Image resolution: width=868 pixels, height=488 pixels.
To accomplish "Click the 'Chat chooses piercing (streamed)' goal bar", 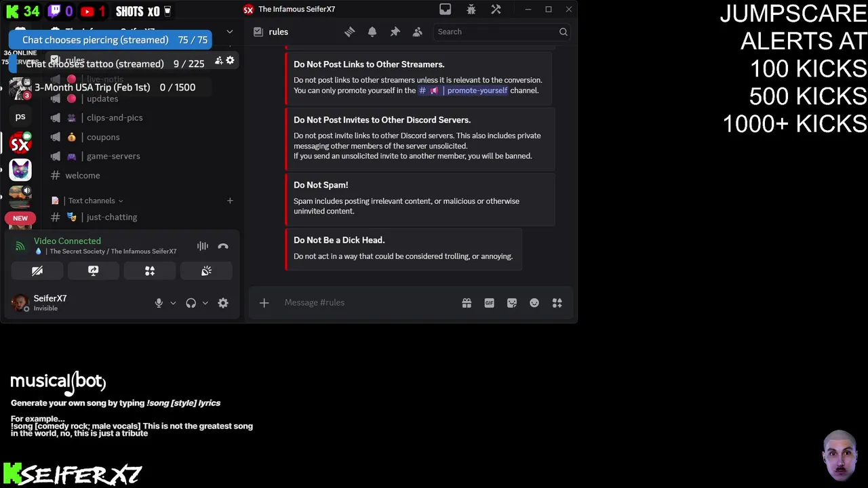I will pos(110,40).
